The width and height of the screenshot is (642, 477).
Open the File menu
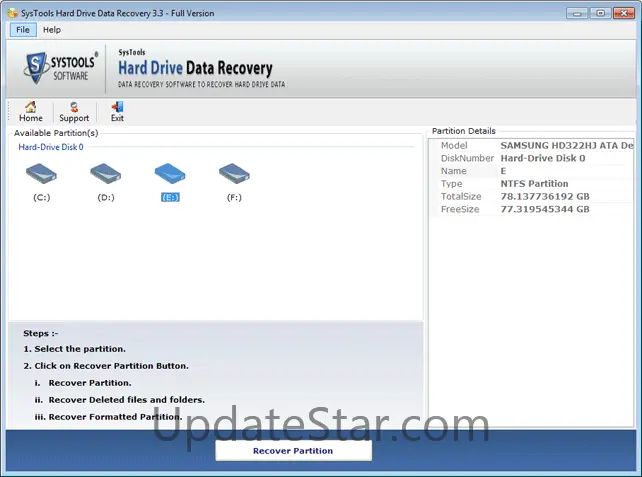click(23, 30)
